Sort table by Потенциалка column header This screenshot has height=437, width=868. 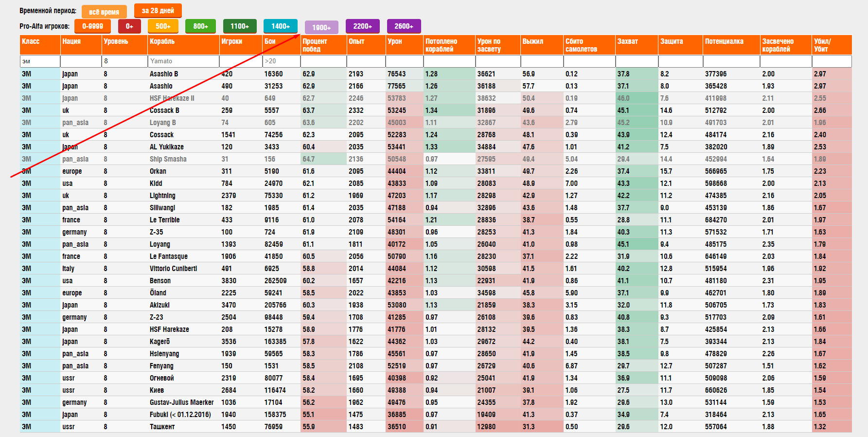point(731,45)
